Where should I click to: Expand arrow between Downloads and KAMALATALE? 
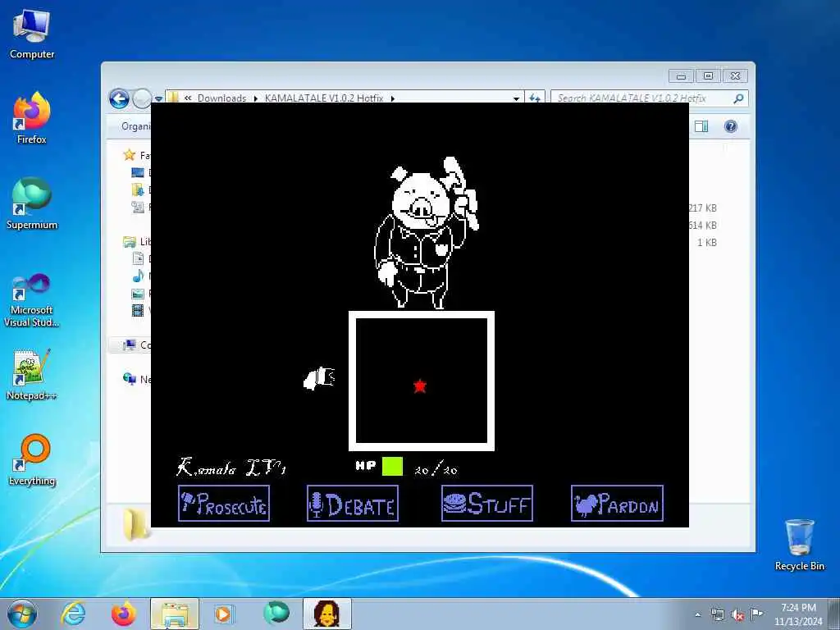point(256,98)
